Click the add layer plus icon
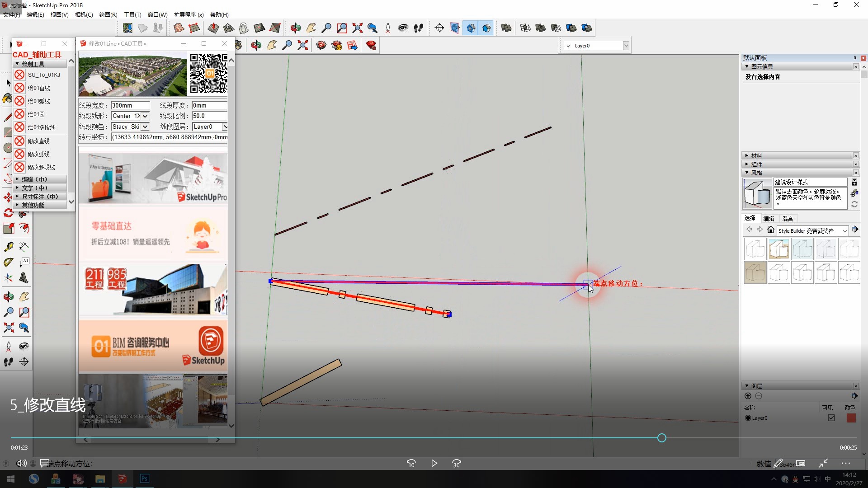This screenshot has width=868, height=488. pos(748,396)
